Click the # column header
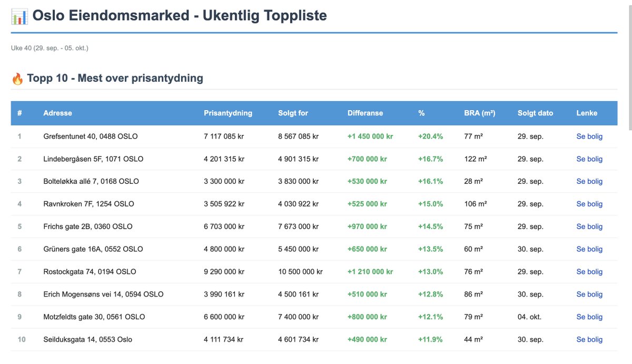The height and width of the screenshot is (364, 632). tap(19, 113)
